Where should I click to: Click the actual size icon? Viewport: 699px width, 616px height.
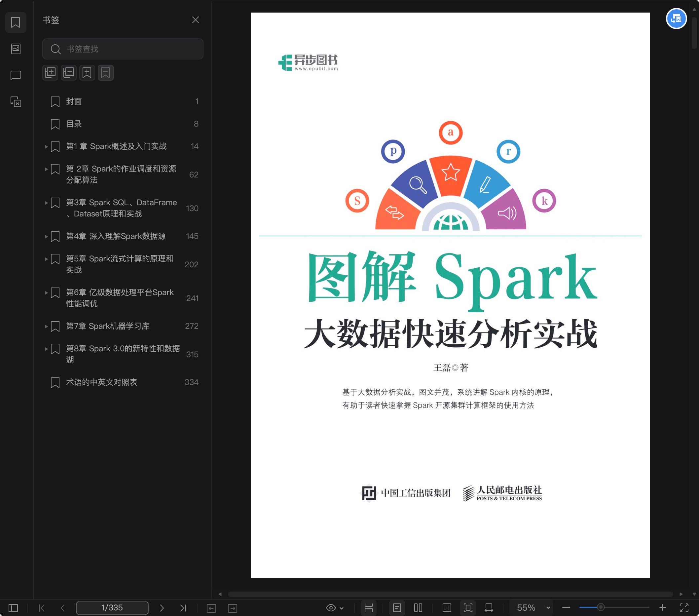pos(447,608)
